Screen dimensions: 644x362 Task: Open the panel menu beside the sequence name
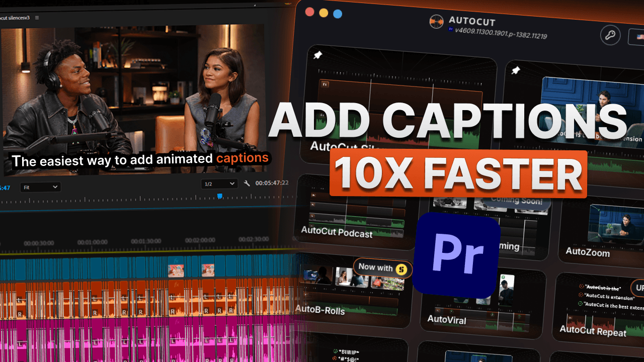pos(37,18)
